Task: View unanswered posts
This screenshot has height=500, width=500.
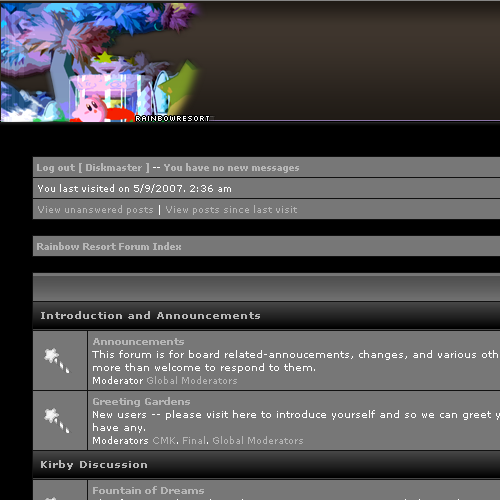Action: click(95, 209)
